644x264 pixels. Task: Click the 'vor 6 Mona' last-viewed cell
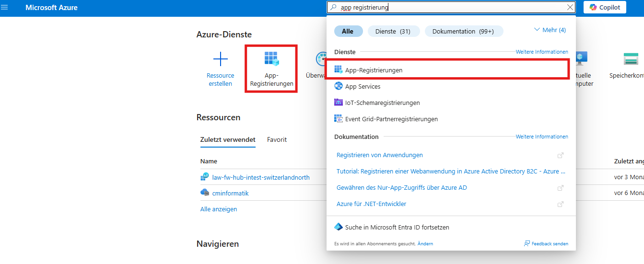point(629,193)
